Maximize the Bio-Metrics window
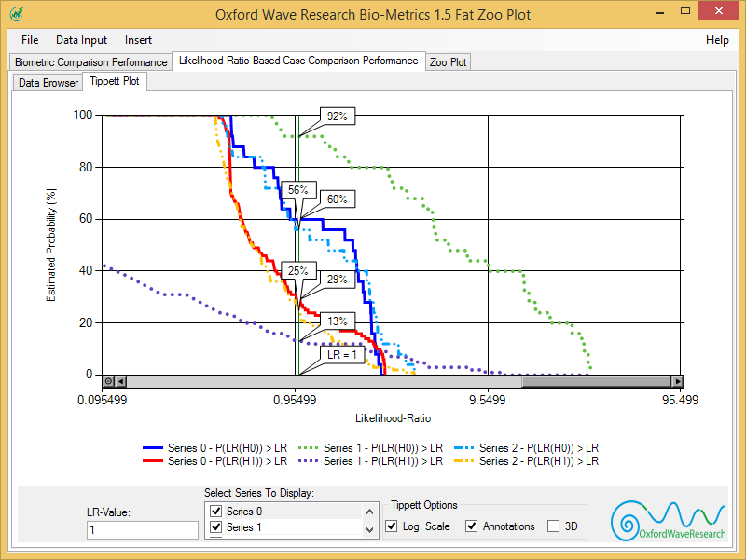The width and height of the screenshot is (746, 560). [x=685, y=11]
